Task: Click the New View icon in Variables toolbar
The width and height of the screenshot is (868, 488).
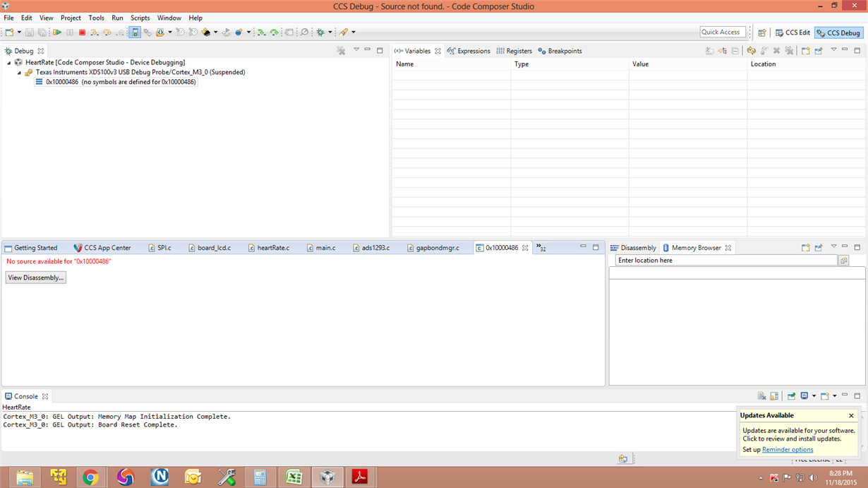Action: (x=805, y=51)
